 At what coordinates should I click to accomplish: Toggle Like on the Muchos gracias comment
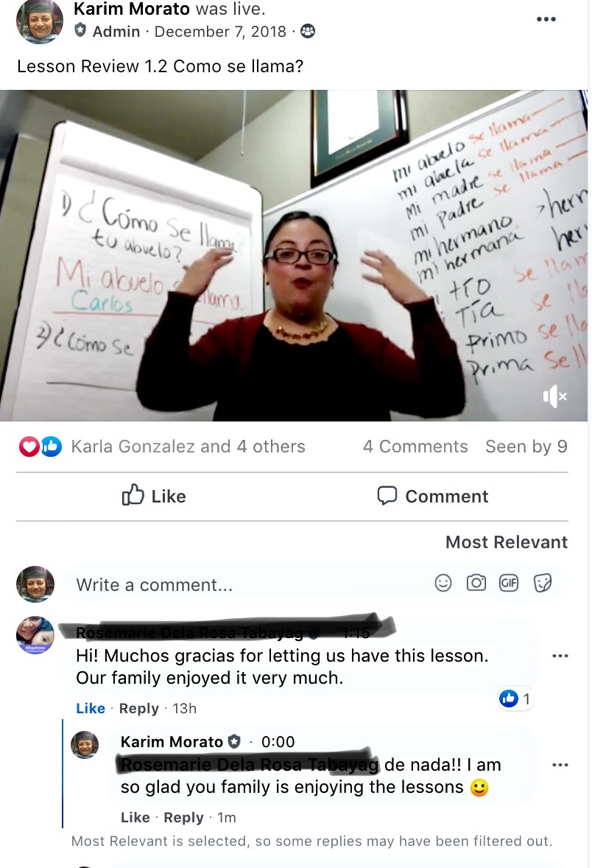[90, 709]
